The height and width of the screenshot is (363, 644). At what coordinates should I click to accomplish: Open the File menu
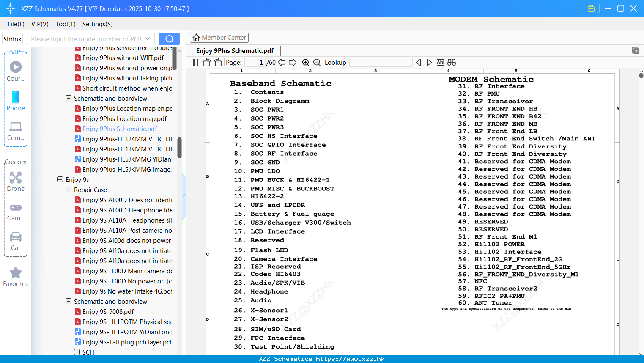pos(16,24)
